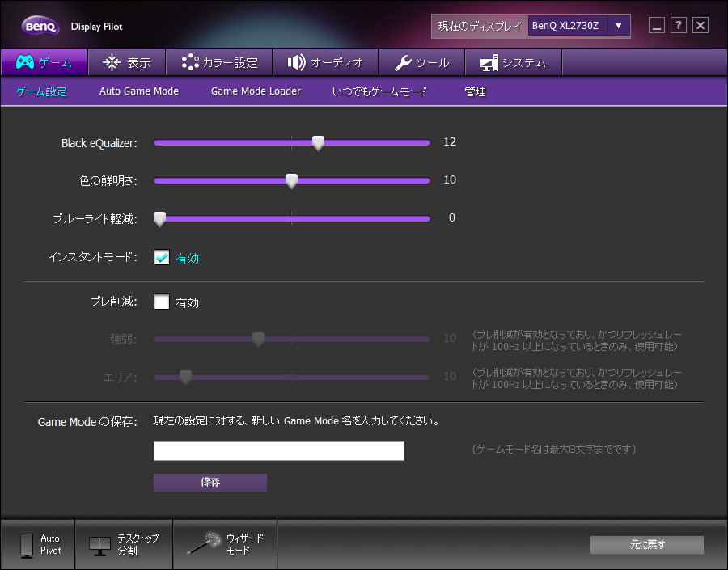Click the 表示 tab sparkle icon
The height and width of the screenshot is (570, 728).
point(112,62)
